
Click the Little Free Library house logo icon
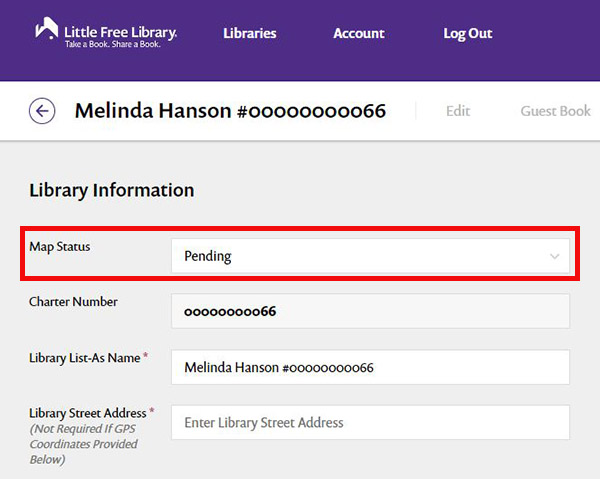pyautogui.click(x=47, y=30)
